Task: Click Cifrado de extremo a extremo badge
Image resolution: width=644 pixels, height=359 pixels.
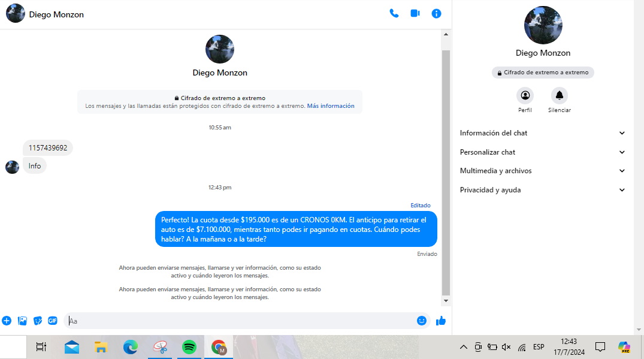Action: coord(543,73)
